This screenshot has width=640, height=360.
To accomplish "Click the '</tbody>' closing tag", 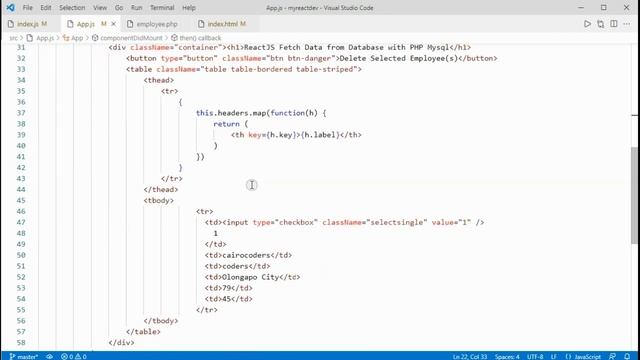I will point(160,321).
